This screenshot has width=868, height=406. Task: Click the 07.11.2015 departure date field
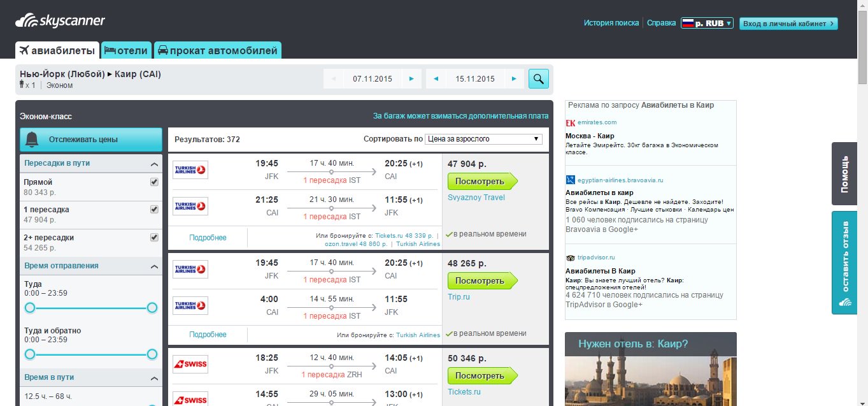click(x=373, y=79)
